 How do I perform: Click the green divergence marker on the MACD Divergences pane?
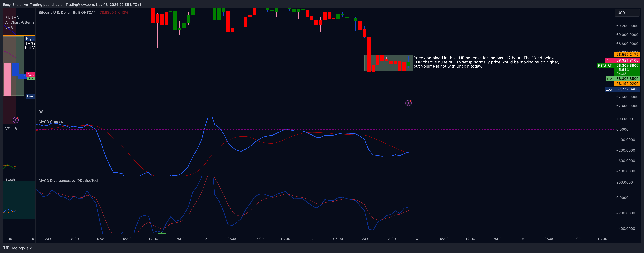pyautogui.click(x=161, y=233)
